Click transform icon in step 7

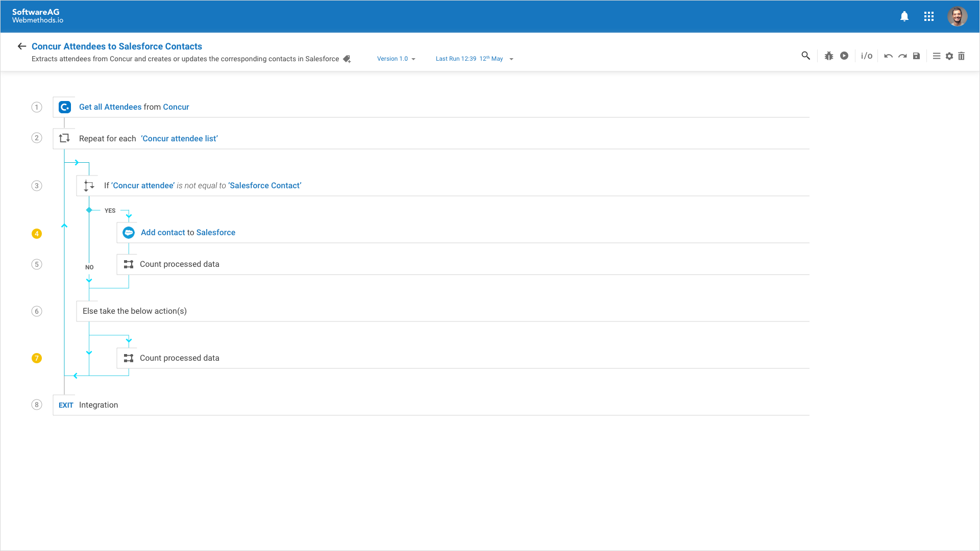coord(129,358)
